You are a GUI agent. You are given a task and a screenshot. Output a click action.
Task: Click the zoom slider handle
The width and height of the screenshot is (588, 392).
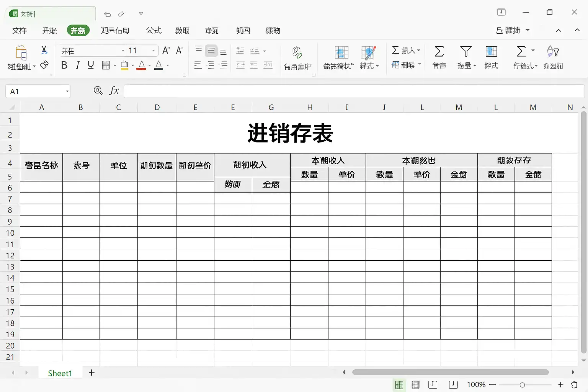coord(522,385)
